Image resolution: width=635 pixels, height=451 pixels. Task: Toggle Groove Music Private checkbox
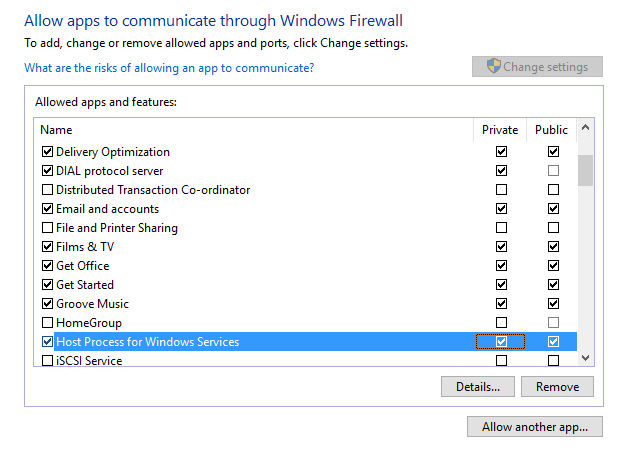click(x=501, y=304)
